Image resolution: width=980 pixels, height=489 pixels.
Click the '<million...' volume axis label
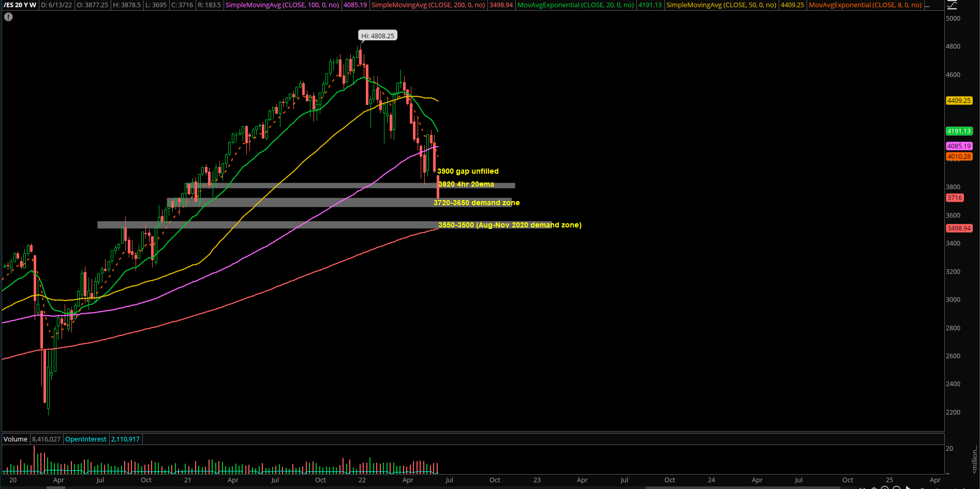(x=975, y=460)
